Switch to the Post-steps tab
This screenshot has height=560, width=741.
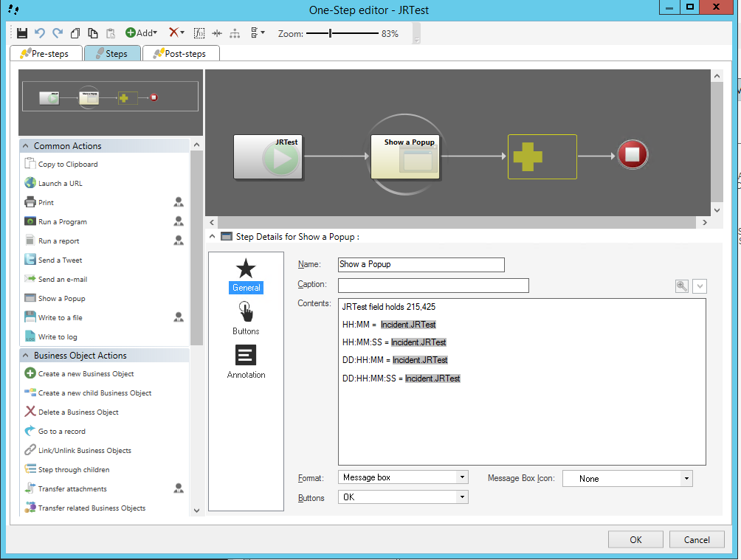[x=180, y=54]
